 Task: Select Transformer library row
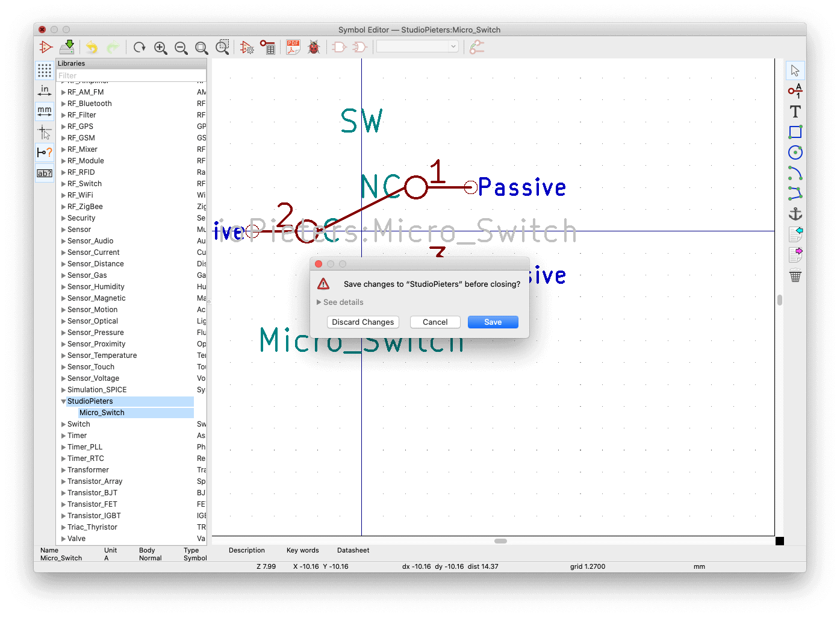click(131, 470)
